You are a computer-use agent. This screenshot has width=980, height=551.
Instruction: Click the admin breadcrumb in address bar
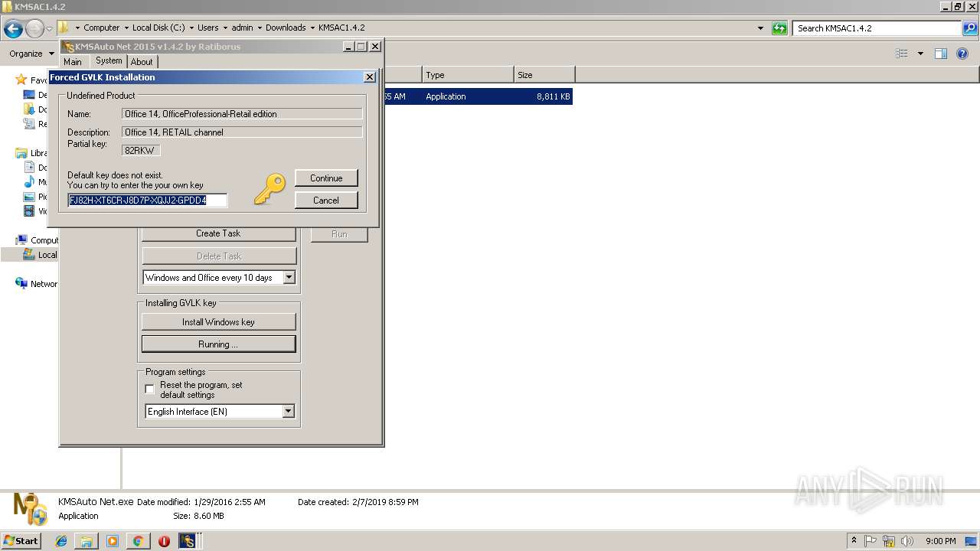coord(242,28)
